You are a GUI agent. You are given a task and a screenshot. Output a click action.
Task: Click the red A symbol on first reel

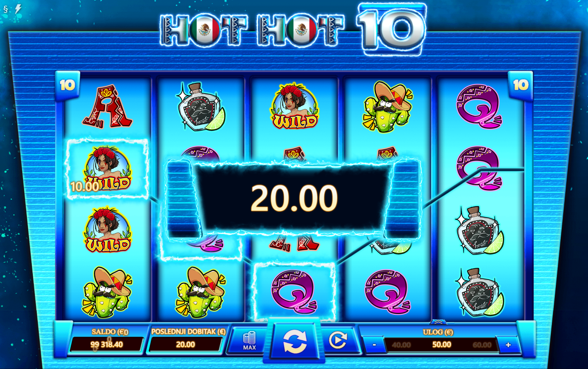point(108,107)
